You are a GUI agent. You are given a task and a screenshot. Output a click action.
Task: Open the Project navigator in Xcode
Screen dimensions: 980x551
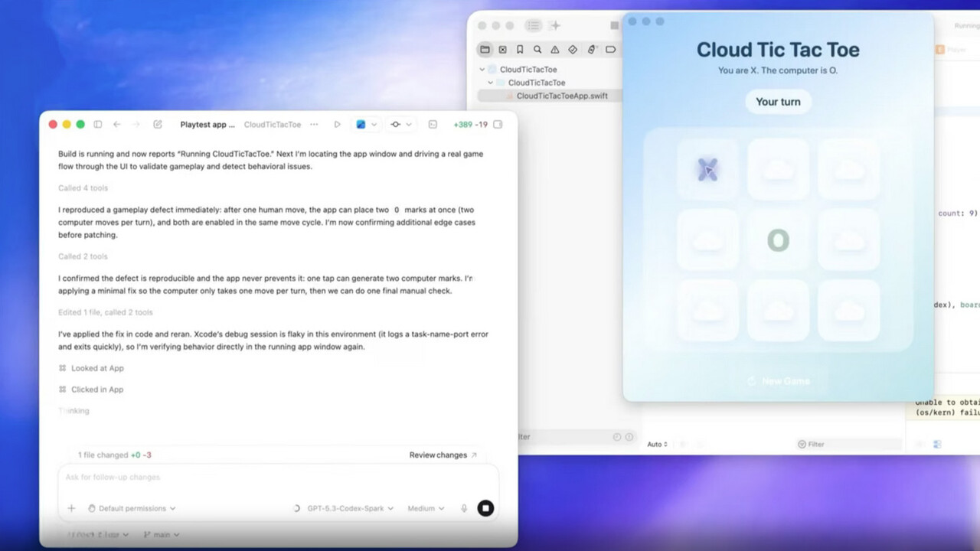click(x=485, y=49)
